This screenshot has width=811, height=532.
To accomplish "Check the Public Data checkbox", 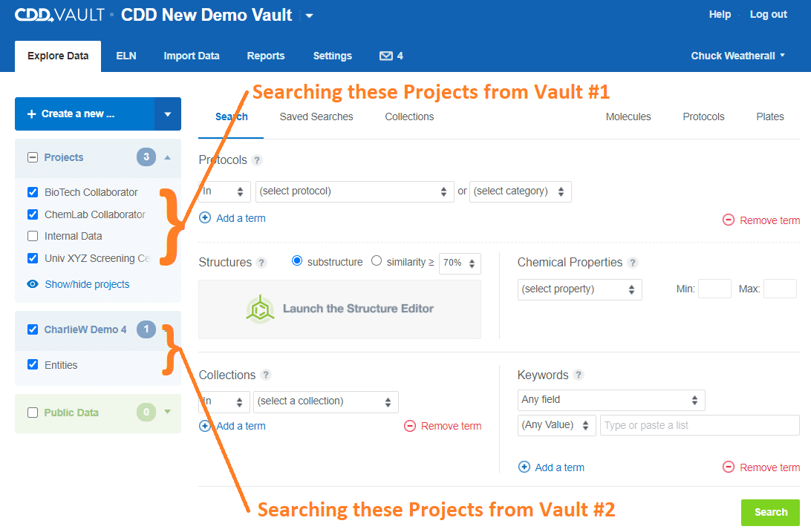I will coord(33,413).
